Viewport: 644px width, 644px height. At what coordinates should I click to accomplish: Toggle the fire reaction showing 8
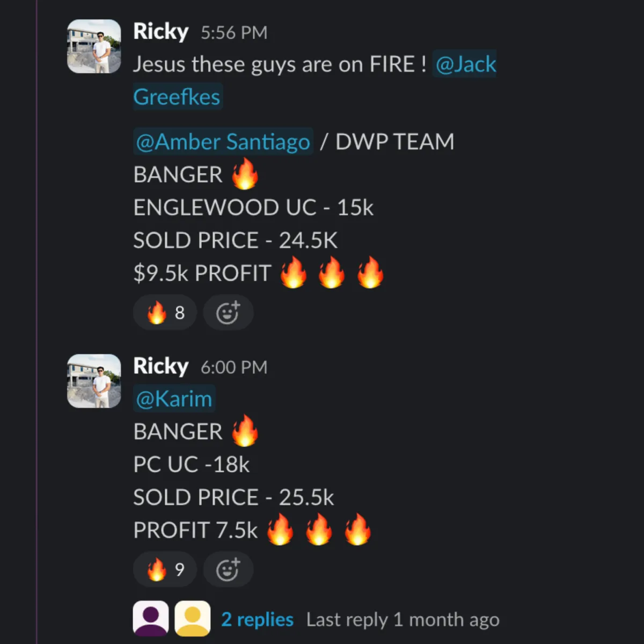165,312
